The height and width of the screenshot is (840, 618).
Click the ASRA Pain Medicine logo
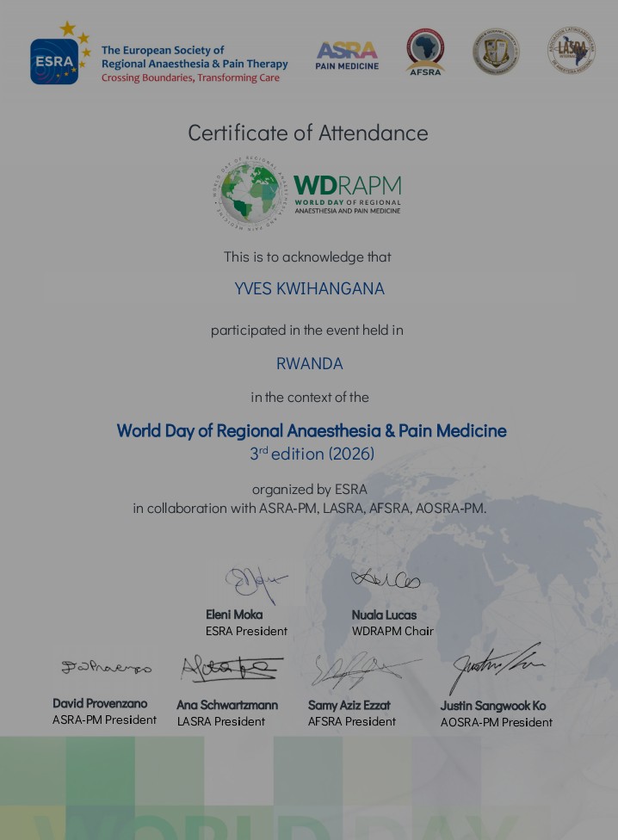click(347, 56)
